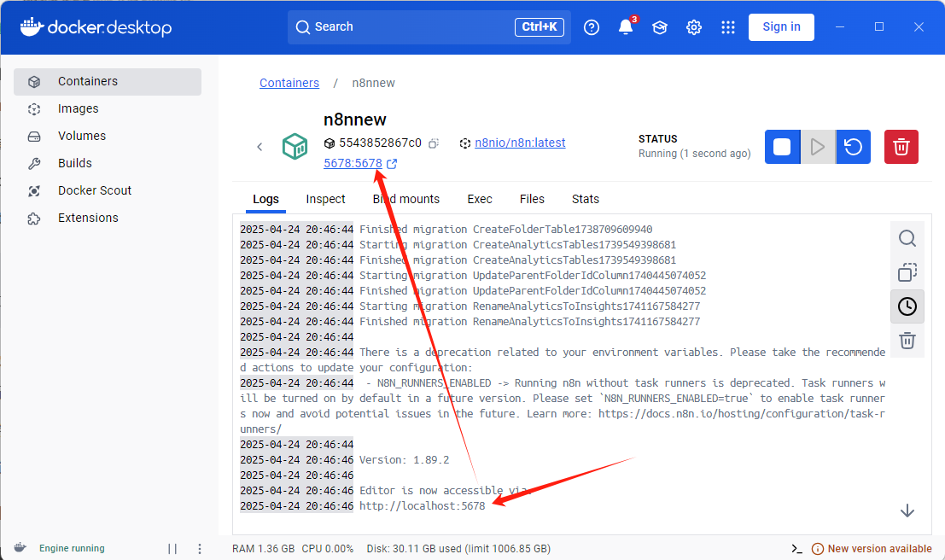The height and width of the screenshot is (560, 945).
Task: Click the image icon beside n8nio/n8n:latest
Action: 464,143
